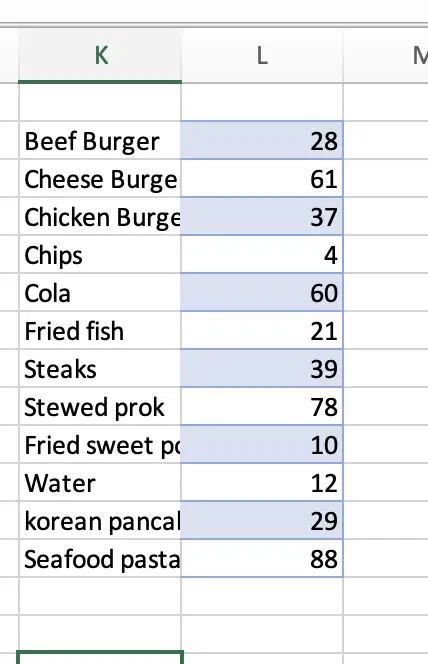Select the Cheese Burger cell

100,179
